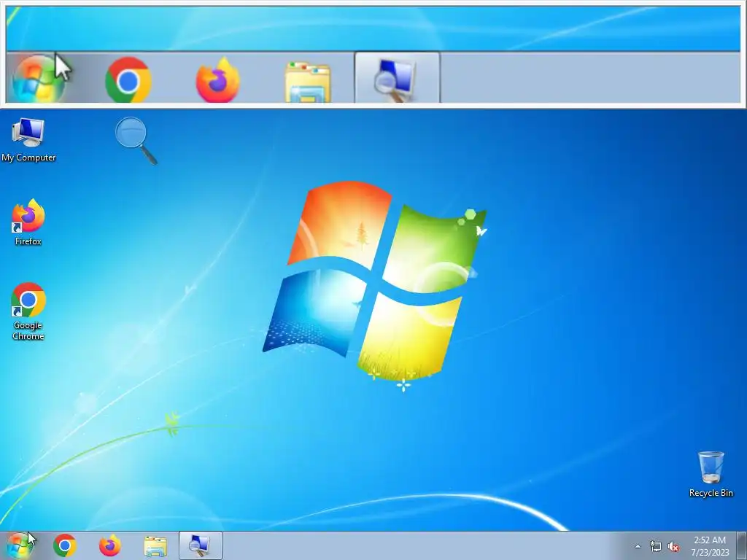Image resolution: width=747 pixels, height=560 pixels.
Task: Launch Google Chrome from the bottom taskbar
Action: click(x=65, y=545)
